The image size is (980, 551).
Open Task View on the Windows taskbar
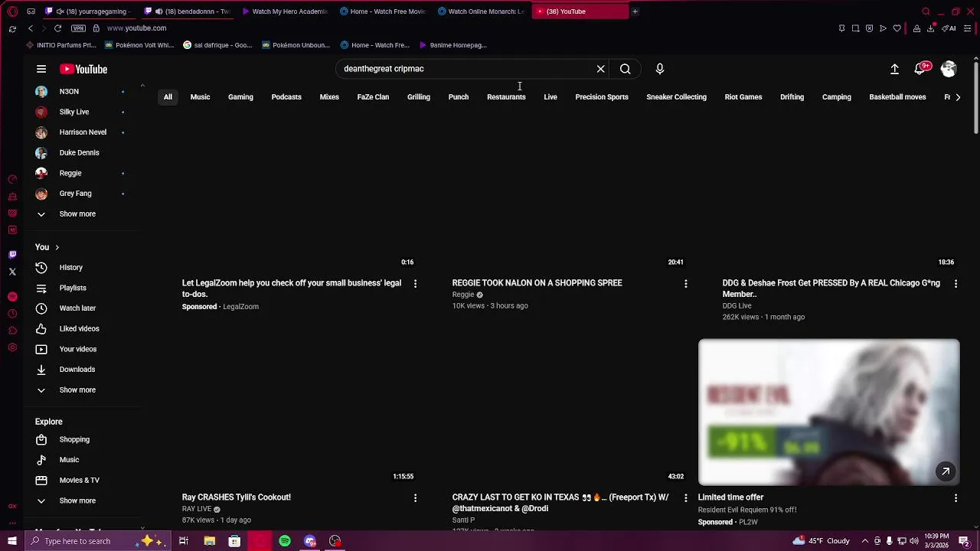coord(184,541)
